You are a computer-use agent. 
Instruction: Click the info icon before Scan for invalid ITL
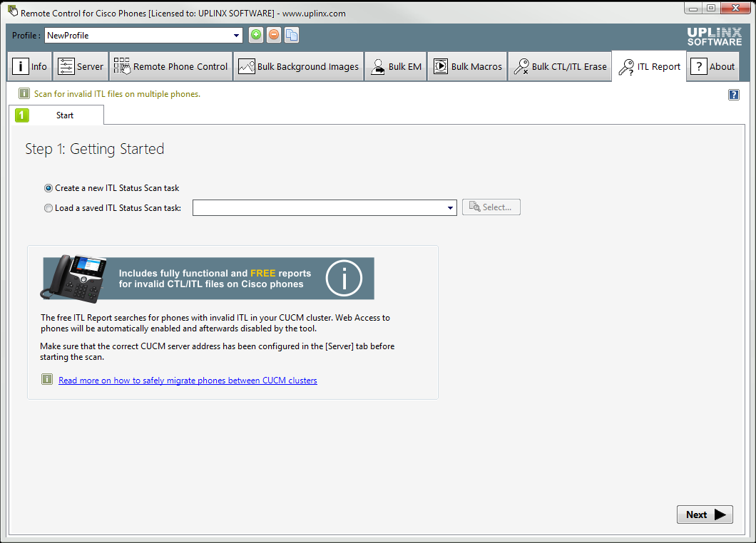[24, 93]
